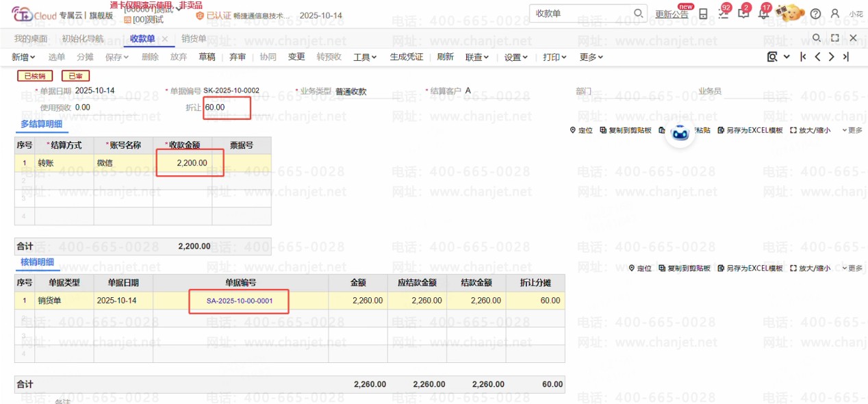Screen dimensions: 868x404
Task: Select the 多结算明细 section tab
Action: [41, 124]
